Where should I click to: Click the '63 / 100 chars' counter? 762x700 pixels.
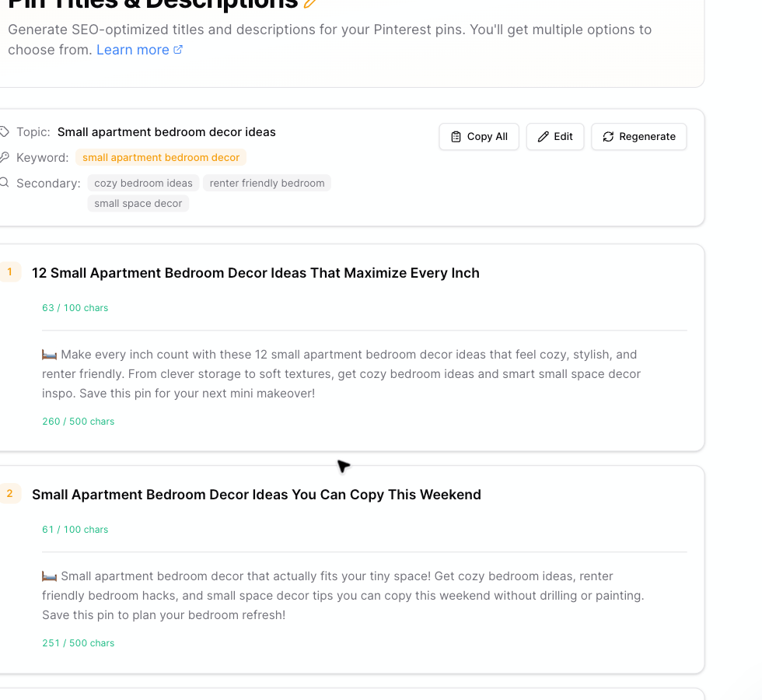[x=75, y=308]
